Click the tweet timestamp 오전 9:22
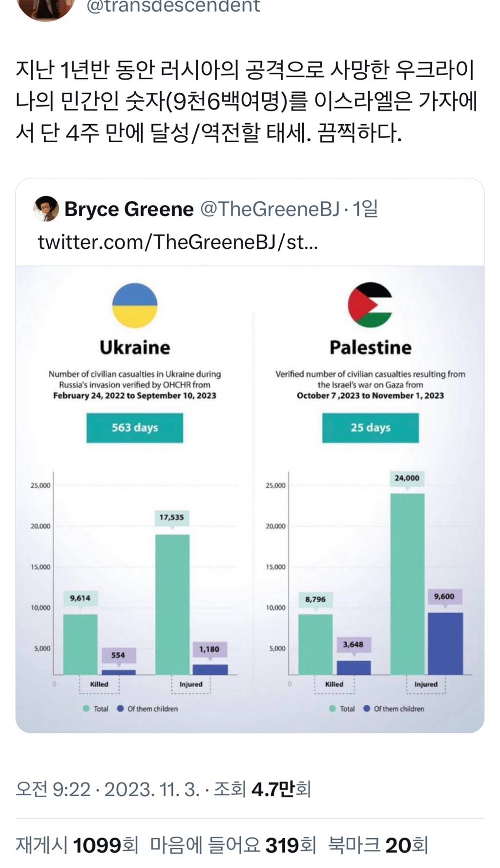Screen dimensions: 500x868 (53, 789)
